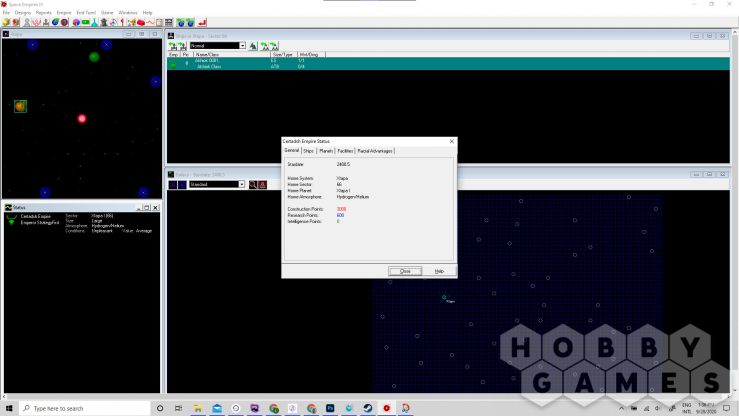Click the yellow sphere icon in main toolbar
This screenshot has height=416, width=739.
point(6,22)
